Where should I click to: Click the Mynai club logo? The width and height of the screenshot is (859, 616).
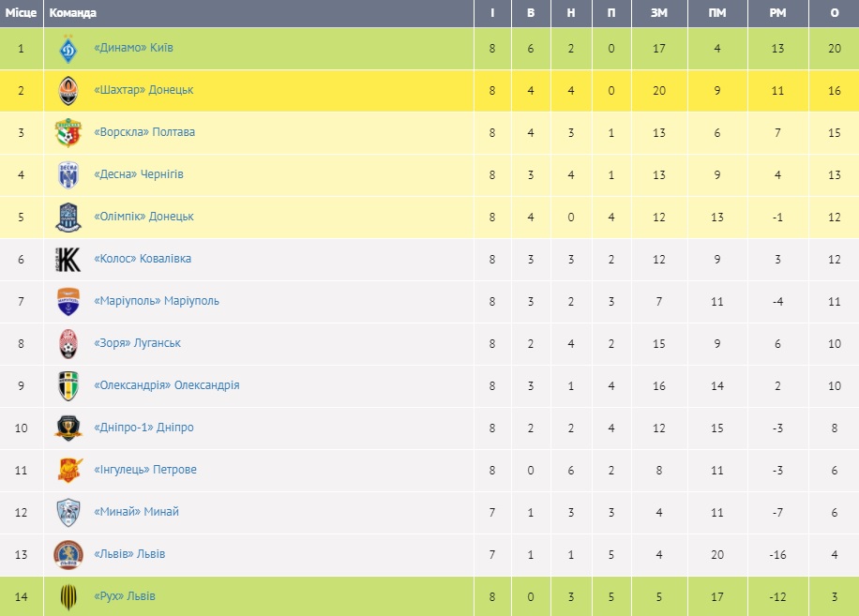click(x=68, y=512)
